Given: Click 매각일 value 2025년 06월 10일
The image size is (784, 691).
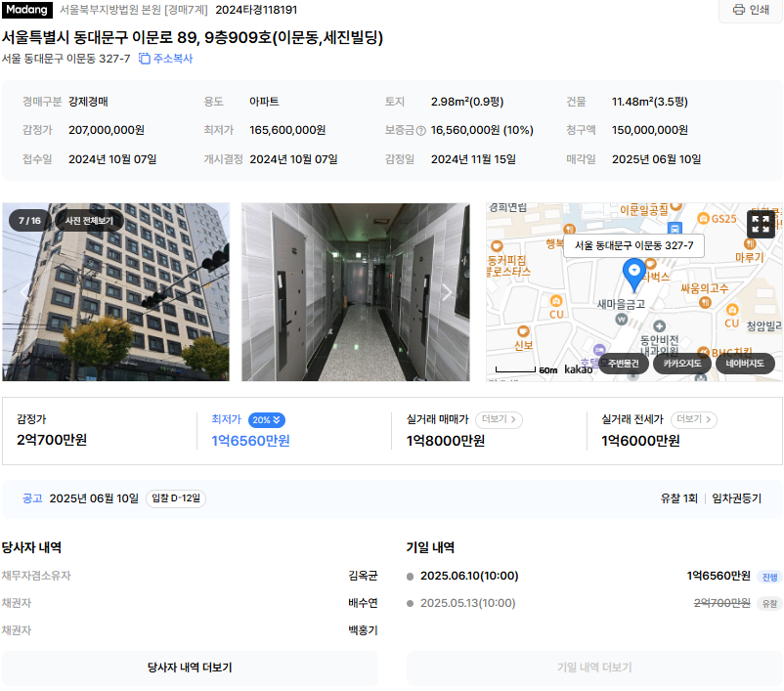Looking at the screenshot, I should point(656,159).
